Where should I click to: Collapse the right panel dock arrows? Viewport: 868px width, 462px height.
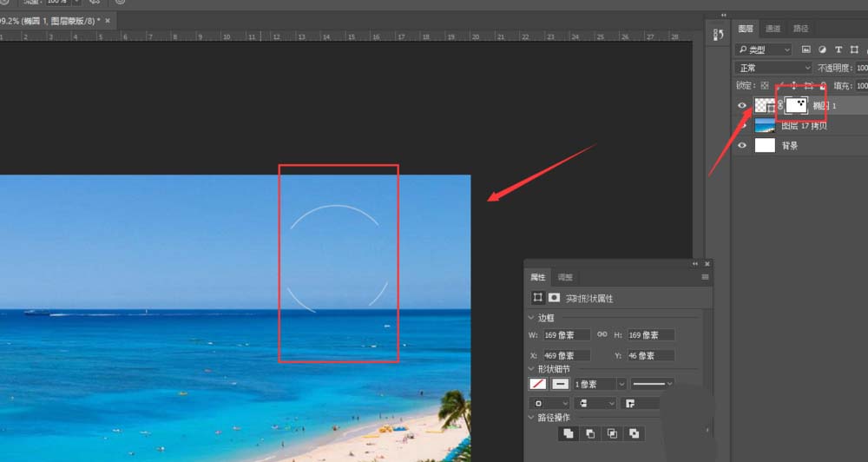click(724, 15)
